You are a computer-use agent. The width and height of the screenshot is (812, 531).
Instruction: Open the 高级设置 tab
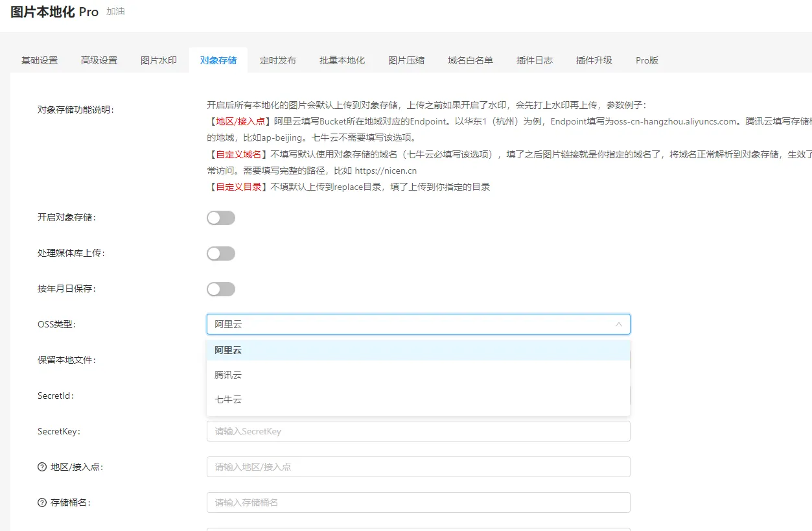tap(99, 60)
